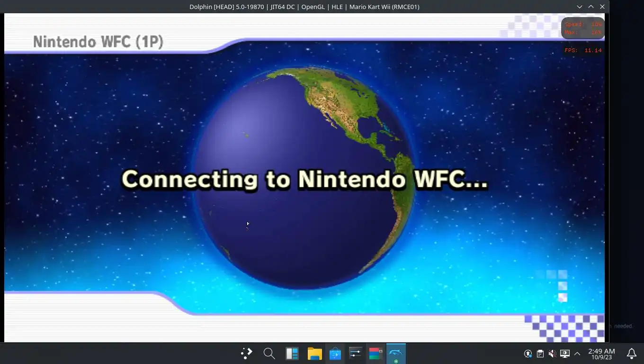Minimize the Dolphin emulator window
This screenshot has width=644, height=364.
[580, 7]
